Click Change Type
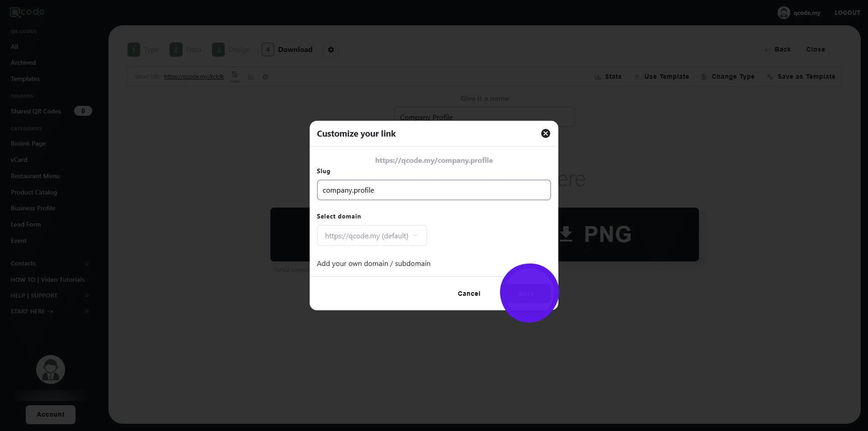This screenshot has height=431, width=868. click(728, 77)
